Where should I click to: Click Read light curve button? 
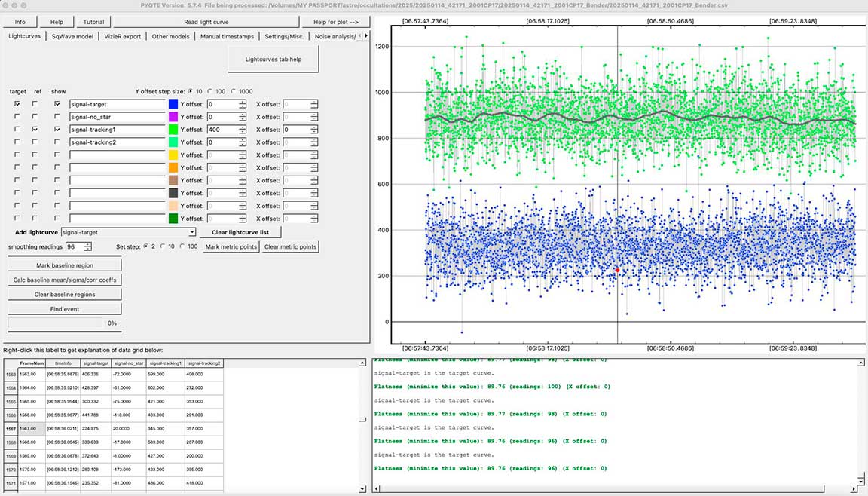click(206, 22)
